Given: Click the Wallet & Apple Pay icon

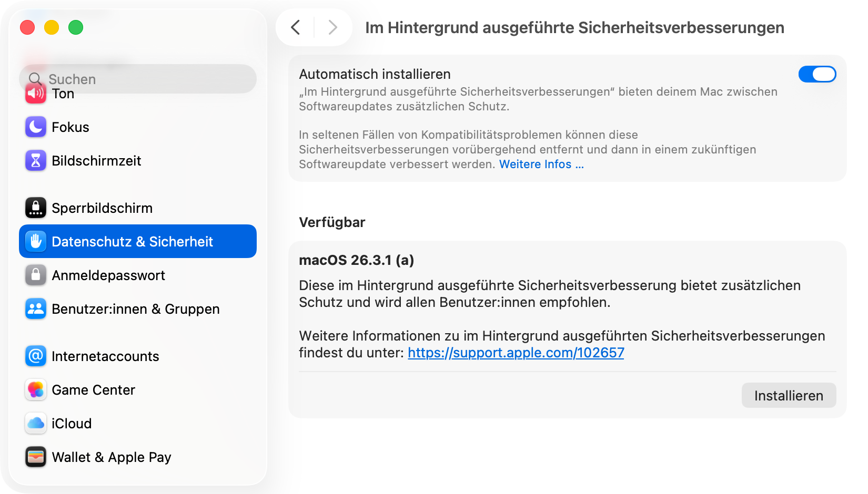Looking at the screenshot, I should coord(35,457).
